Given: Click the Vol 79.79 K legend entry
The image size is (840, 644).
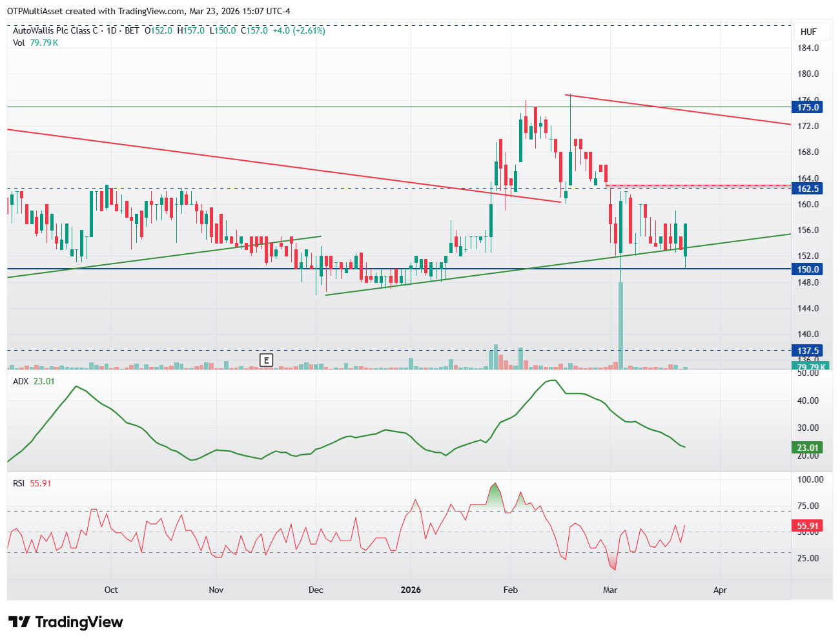Looking at the screenshot, I should [36, 43].
